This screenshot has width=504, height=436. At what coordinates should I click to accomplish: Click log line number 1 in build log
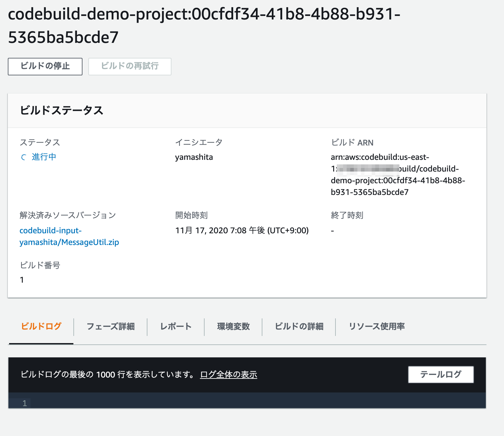pyautogui.click(x=25, y=403)
